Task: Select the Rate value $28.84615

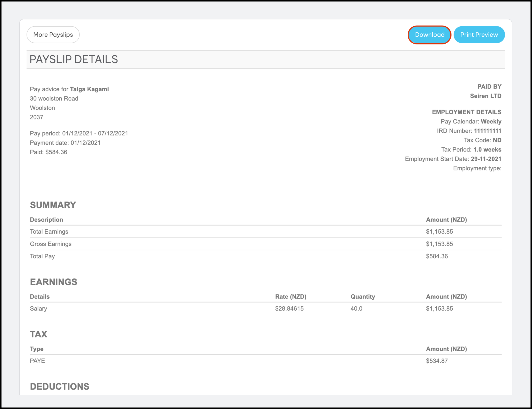Action: pyautogui.click(x=289, y=308)
